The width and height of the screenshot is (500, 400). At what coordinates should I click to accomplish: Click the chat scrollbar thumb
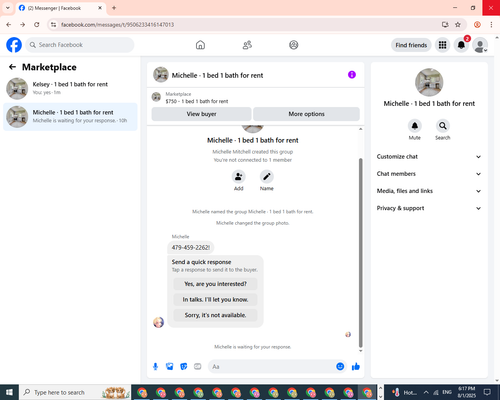360,253
